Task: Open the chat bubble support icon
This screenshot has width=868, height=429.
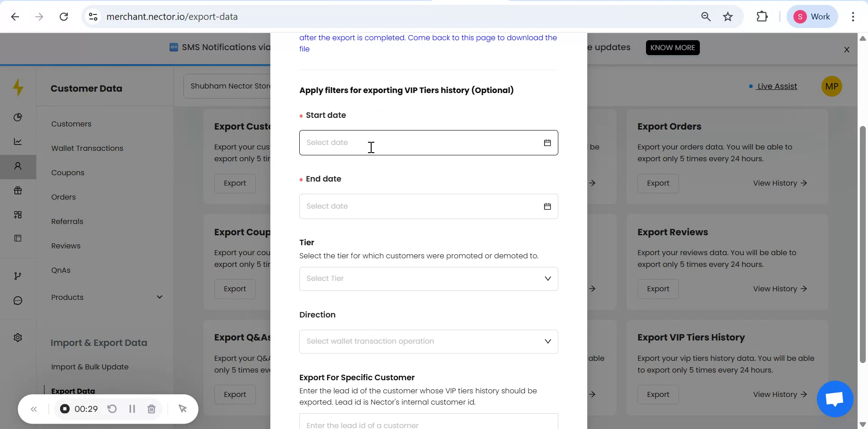Action: tap(18, 300)
